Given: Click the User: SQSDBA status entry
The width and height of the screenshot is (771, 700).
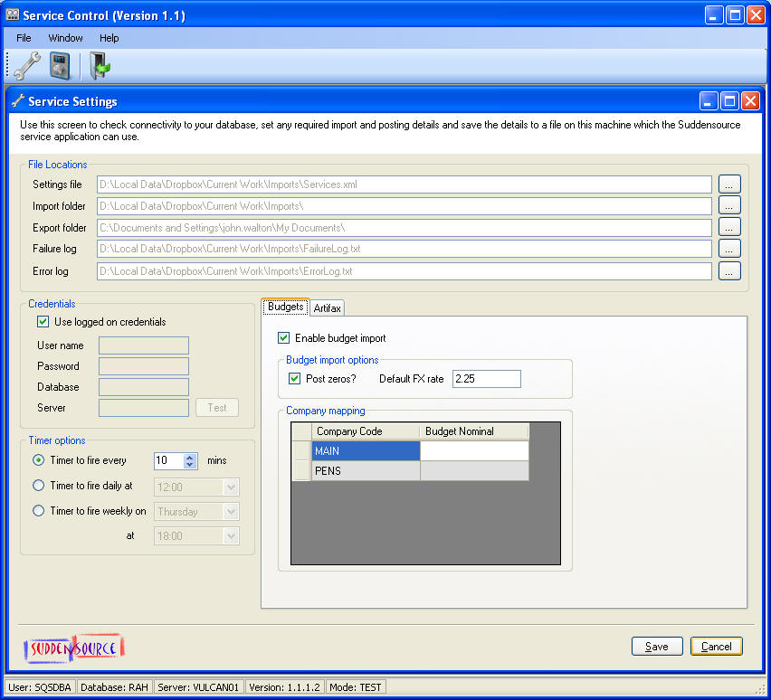Looking at the screenshot, I should (x=40, y=687).
